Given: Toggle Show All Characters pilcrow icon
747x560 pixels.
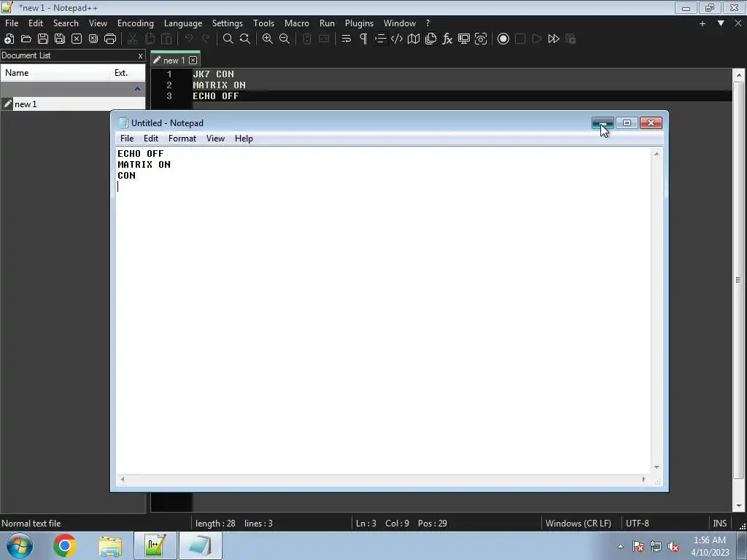Looking at the screenshot, I should click(x=363, y=39).
